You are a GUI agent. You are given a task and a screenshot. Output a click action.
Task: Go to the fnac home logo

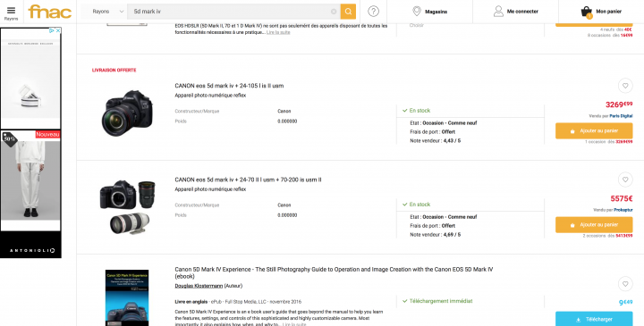(50, 12)
